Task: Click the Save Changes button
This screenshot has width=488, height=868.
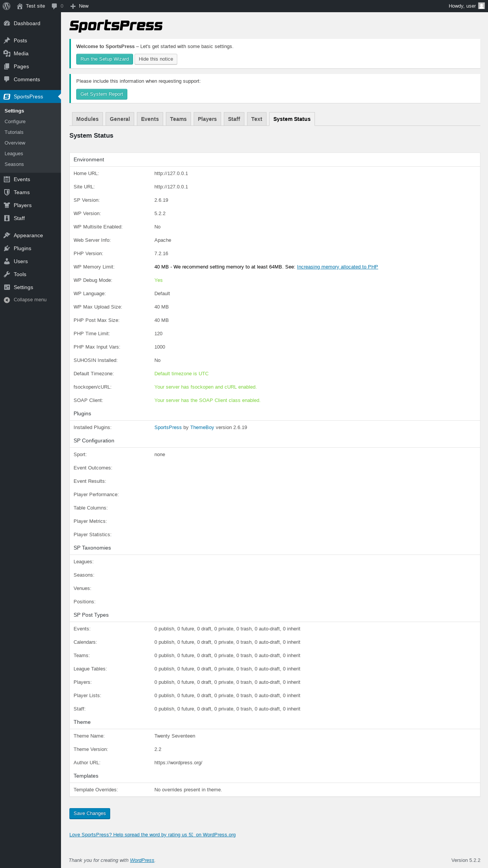Action: tap(90, 813)
